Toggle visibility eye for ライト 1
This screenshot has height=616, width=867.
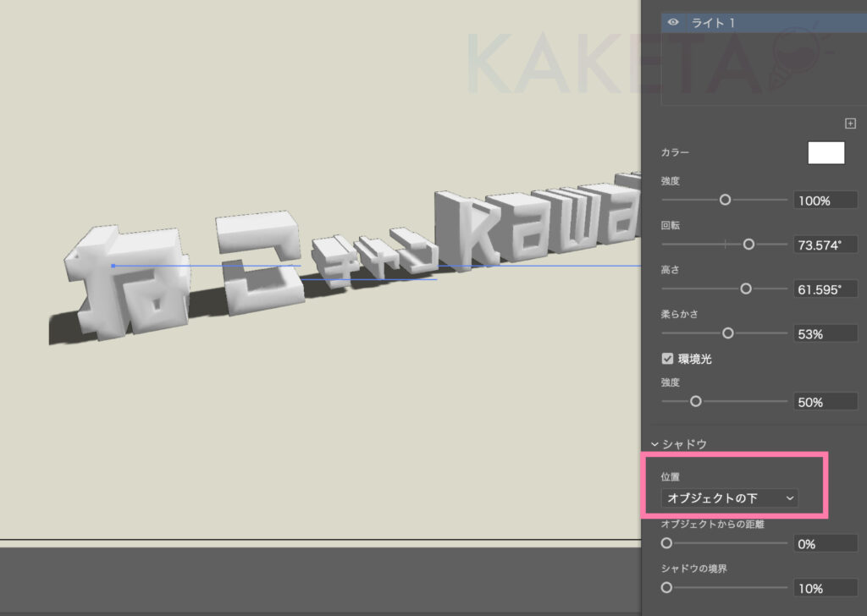673,23
